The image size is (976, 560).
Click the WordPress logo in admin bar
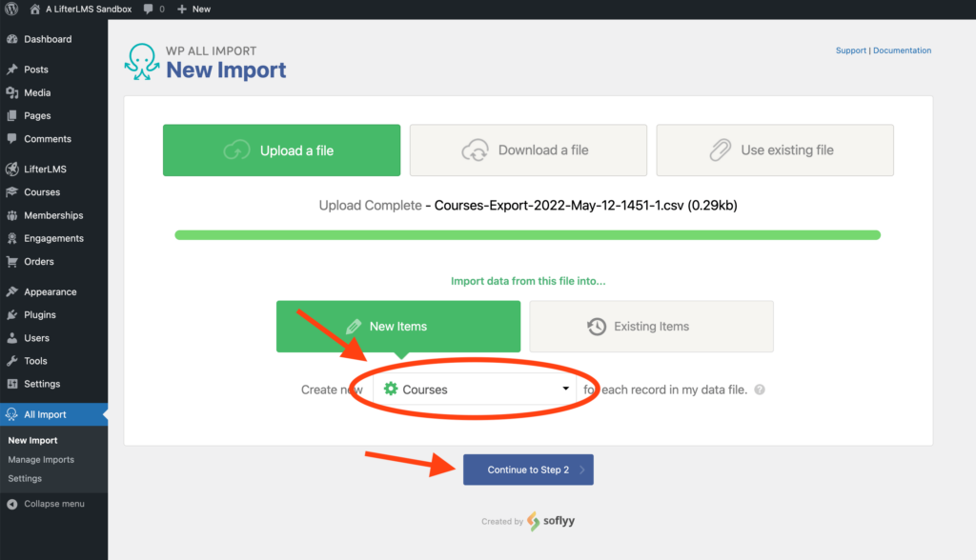[11, 9]
